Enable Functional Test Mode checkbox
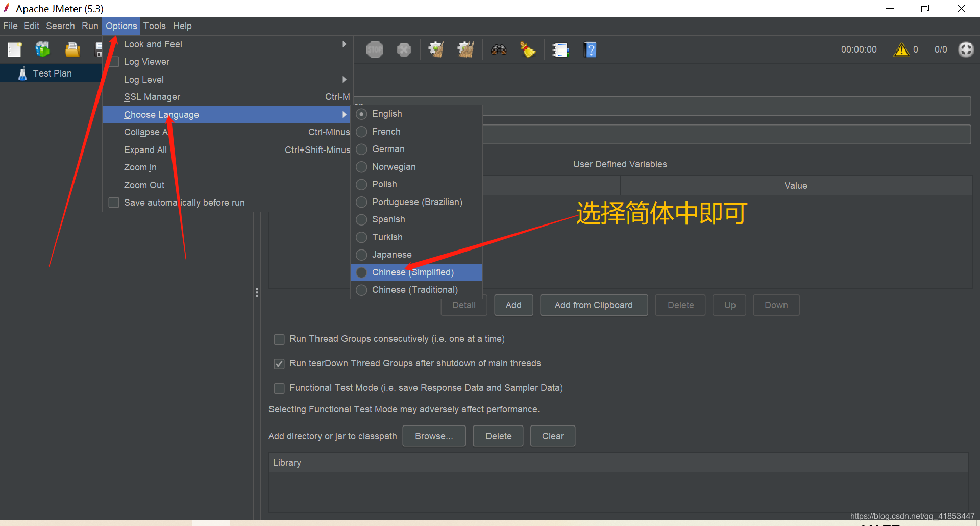This screenshot has height=526, width=980. click(x=279, y=388)
